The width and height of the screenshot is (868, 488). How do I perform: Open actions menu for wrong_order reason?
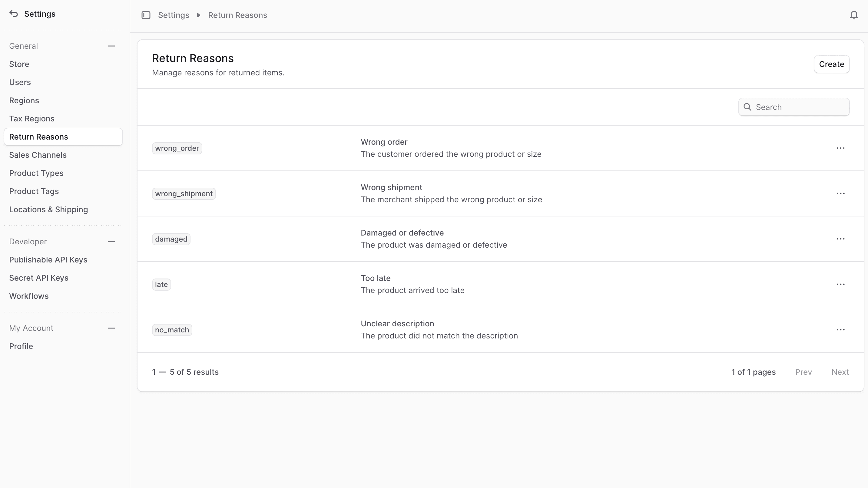pyautogui.click(x=840, y=148)
